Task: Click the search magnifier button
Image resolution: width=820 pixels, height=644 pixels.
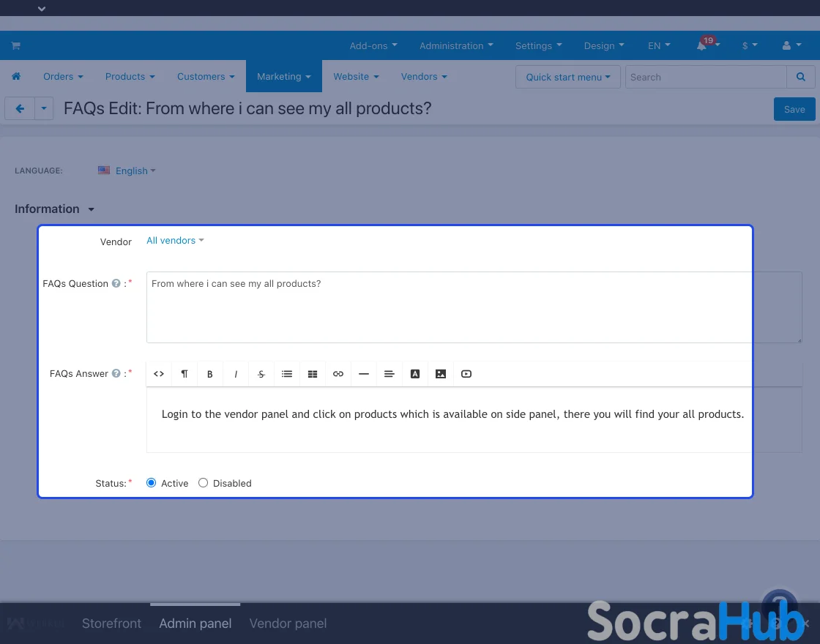Action: point(801,77)
